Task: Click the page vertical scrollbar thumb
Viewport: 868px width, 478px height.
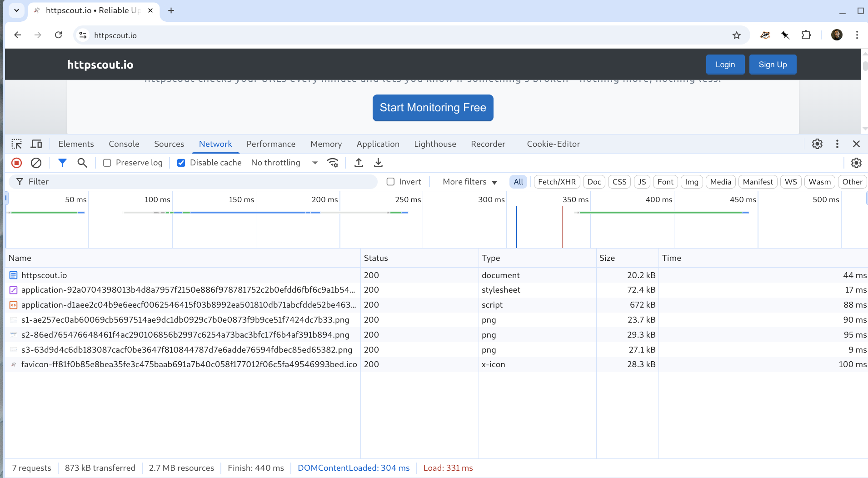Action: (x=865, y=65)
